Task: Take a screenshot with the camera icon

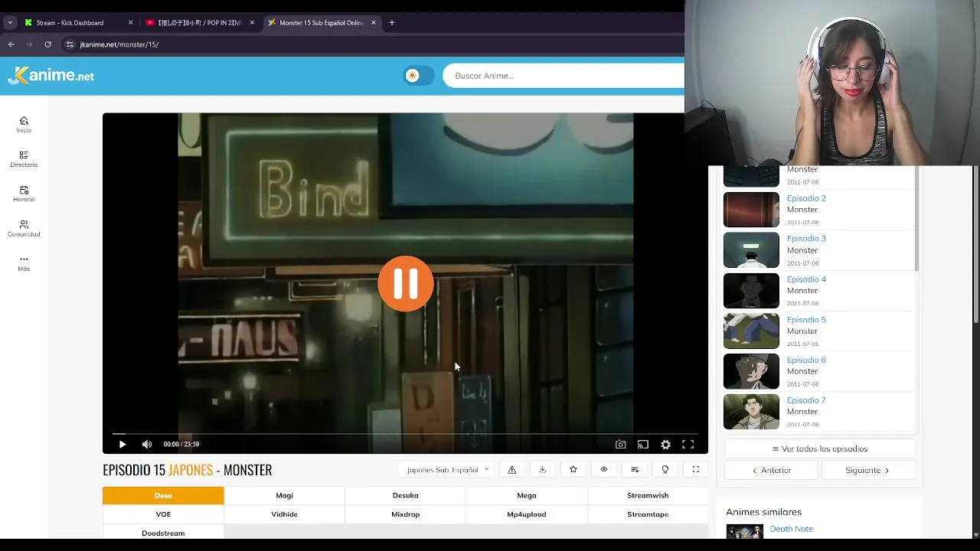Action: click(621, 444)
